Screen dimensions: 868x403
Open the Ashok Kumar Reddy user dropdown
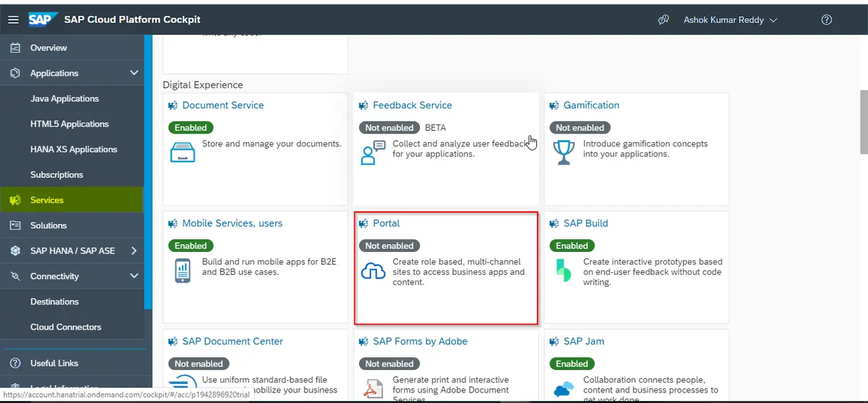(730, 20)
